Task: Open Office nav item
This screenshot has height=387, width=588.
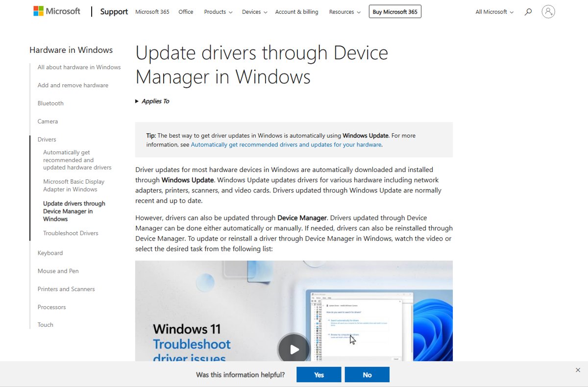Action: [186, 12]
